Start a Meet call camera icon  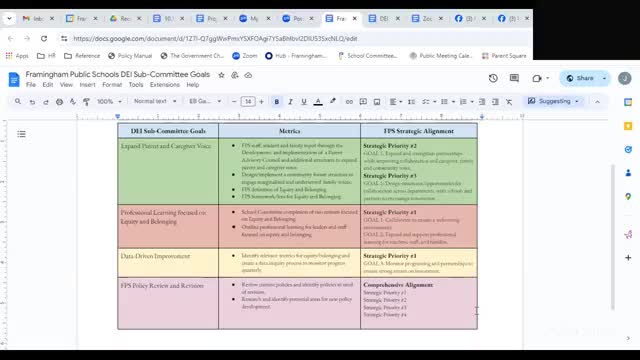point(537,78)
